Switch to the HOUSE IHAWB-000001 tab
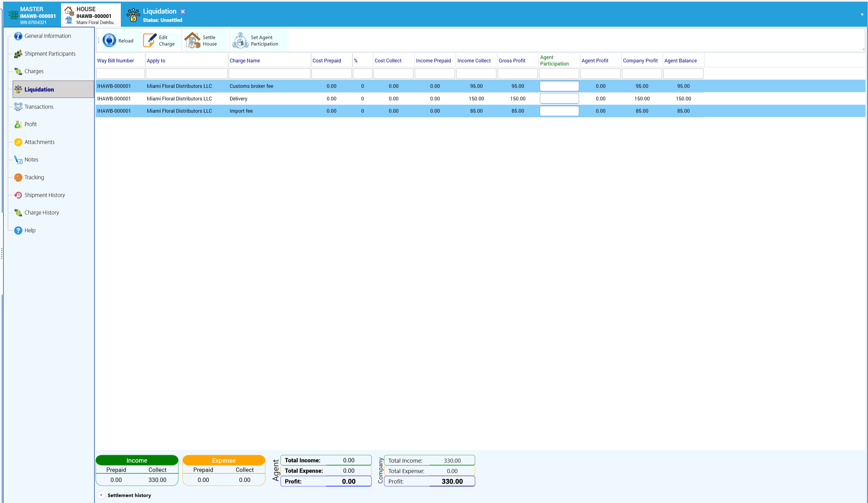868x503 pixels. coord(90,15)
